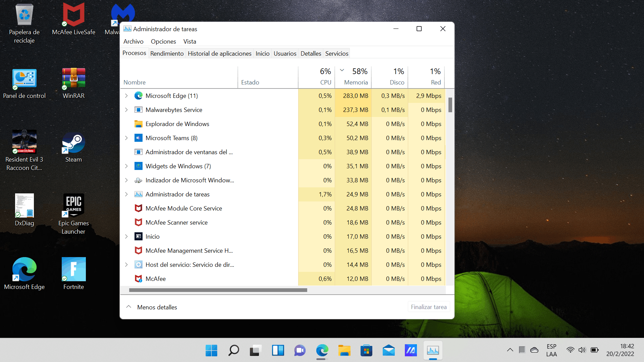Click the Explorador de Windows folder icon
The height and width of the screenshot is (362, 644).
[138, 124]
